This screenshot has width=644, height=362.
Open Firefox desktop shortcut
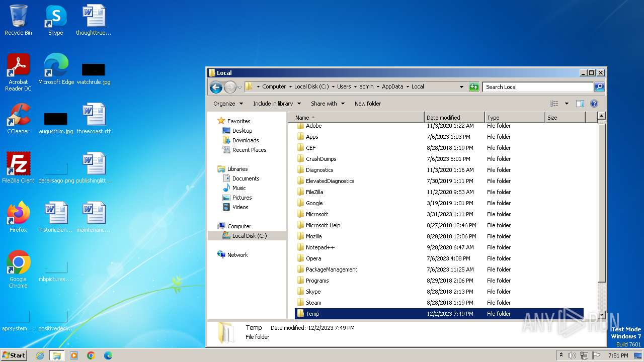click(x=18, y=217)
